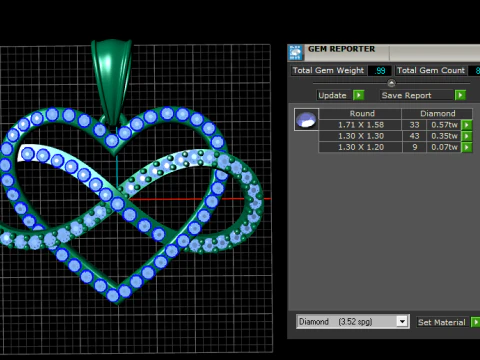Click the Set Material button
The image size is (480, 360).
pyautogui.click(x=442, y=322)
